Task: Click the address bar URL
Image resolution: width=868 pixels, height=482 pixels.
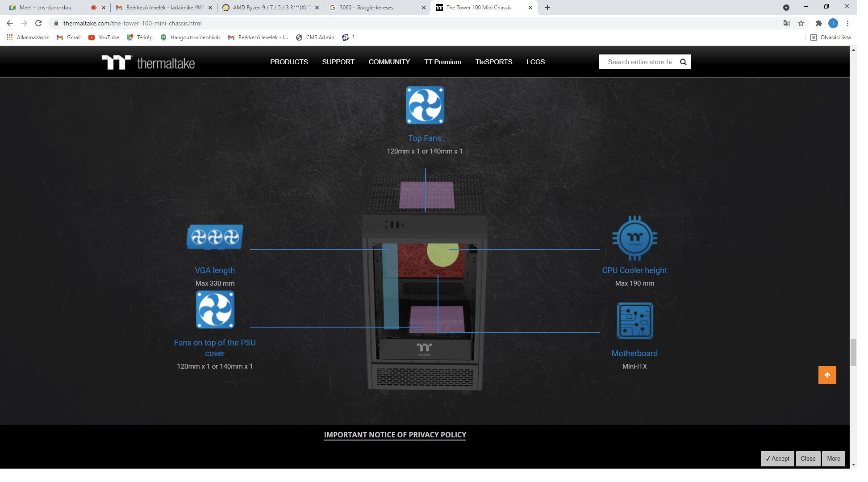Action: point(132,23)
